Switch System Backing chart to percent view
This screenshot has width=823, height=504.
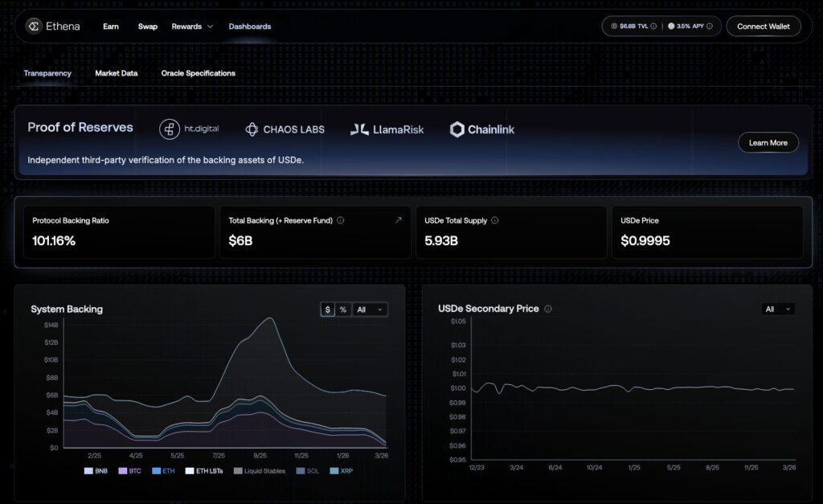pyautogui.click(x=343, y=309)
